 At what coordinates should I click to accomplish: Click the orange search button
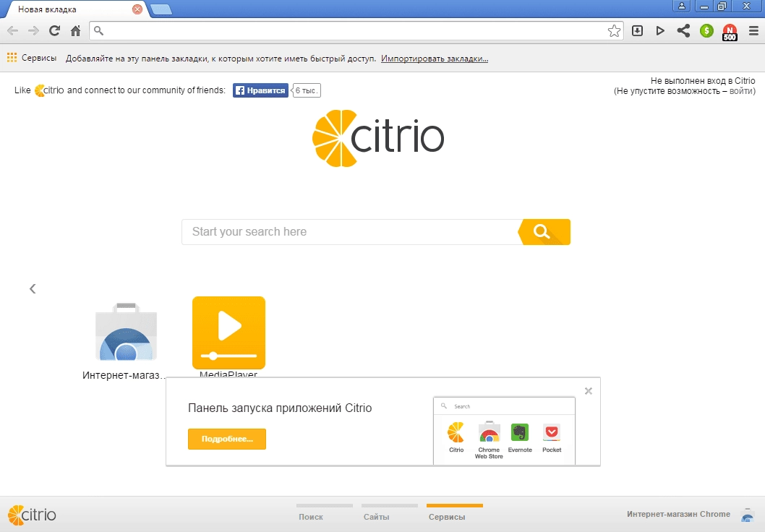click(544, 231)
